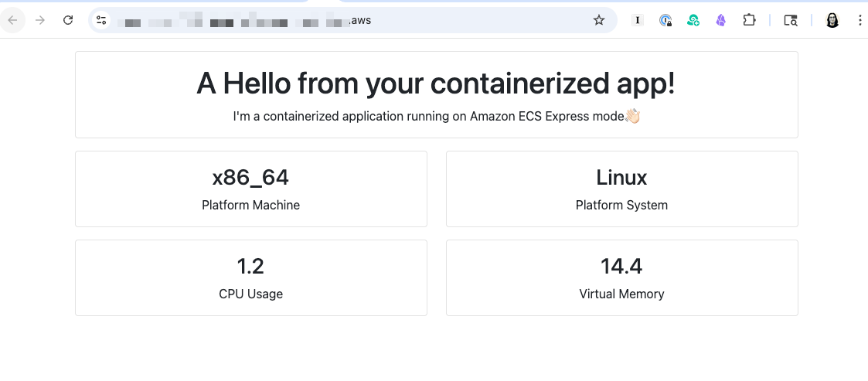The height and width of the screenshot is (381, 868).
Task: Open Chrome's three-dot menu
Action: pos(859,20)
